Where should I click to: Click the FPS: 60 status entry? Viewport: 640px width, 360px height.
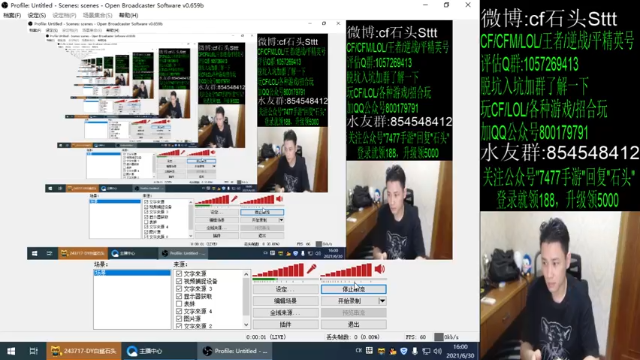(x=416, y=337)
